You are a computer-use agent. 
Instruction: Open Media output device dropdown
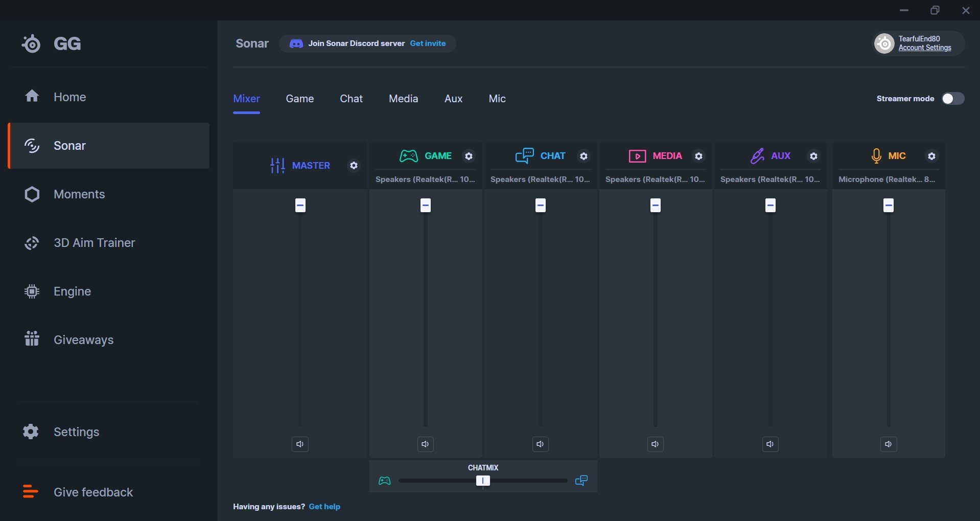point(655,179)
